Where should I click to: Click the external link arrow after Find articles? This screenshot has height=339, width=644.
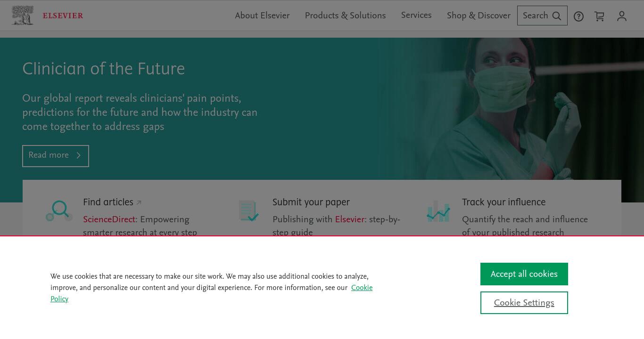[x=139, y=203]
